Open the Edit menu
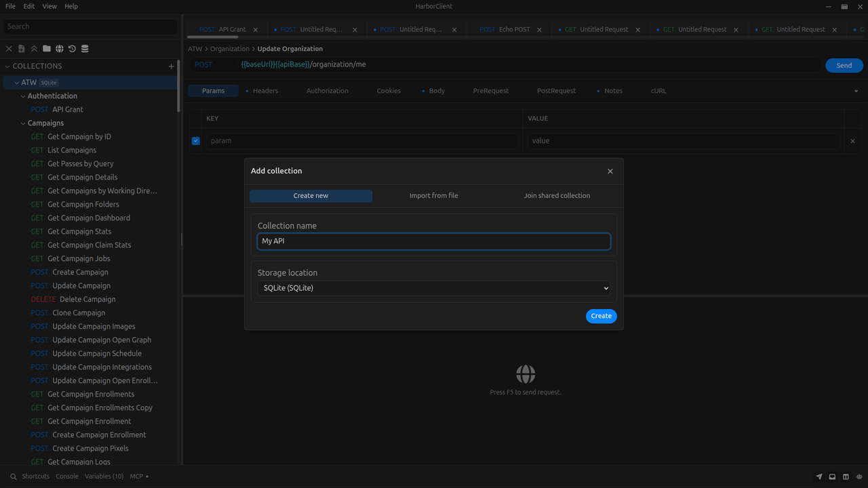The width and height of the screenshot is (868, 488). click(x=28, y=6)
